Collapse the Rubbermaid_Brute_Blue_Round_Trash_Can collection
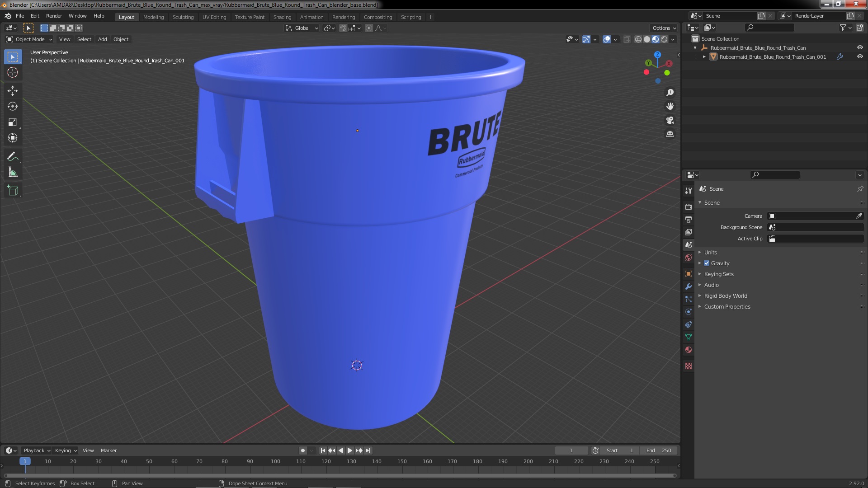868x488 pixels. point(695,48)
